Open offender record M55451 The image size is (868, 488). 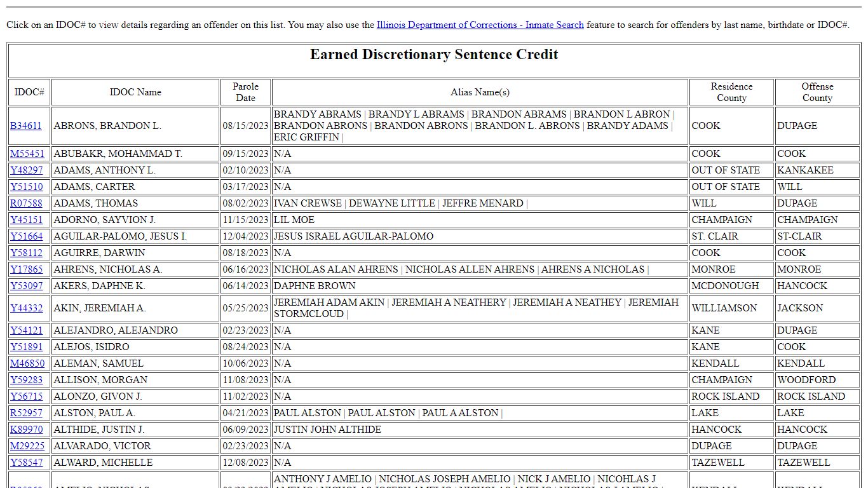click(x=27, y=154)
